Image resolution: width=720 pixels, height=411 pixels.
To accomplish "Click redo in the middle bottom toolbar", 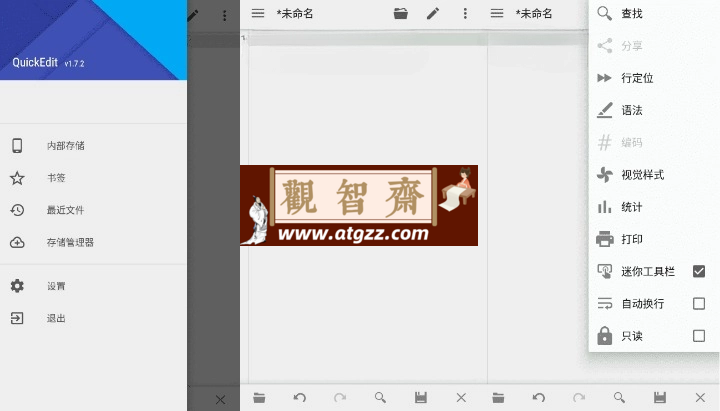I will tap(340, 397).
